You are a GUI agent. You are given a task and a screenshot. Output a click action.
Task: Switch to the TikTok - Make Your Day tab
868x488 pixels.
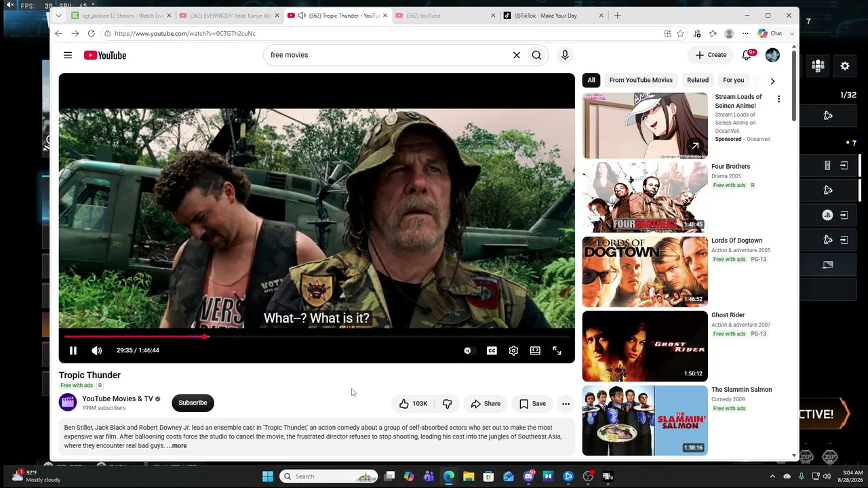(551, 16)
